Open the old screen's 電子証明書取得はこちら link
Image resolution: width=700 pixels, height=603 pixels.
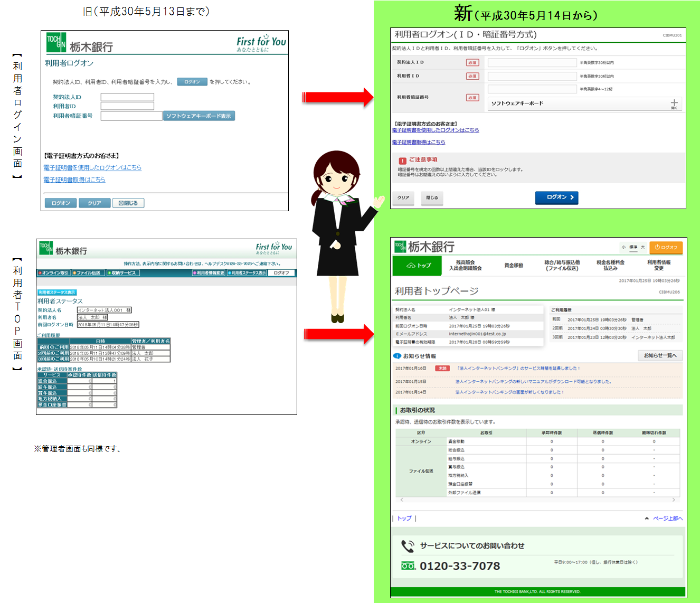[x=74, y=180]
